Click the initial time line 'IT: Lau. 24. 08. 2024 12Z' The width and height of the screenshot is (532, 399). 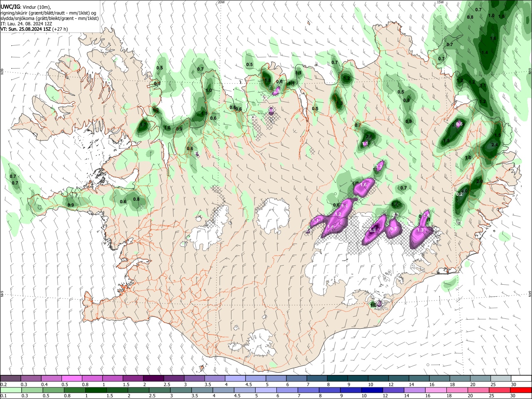click(26, 24)
